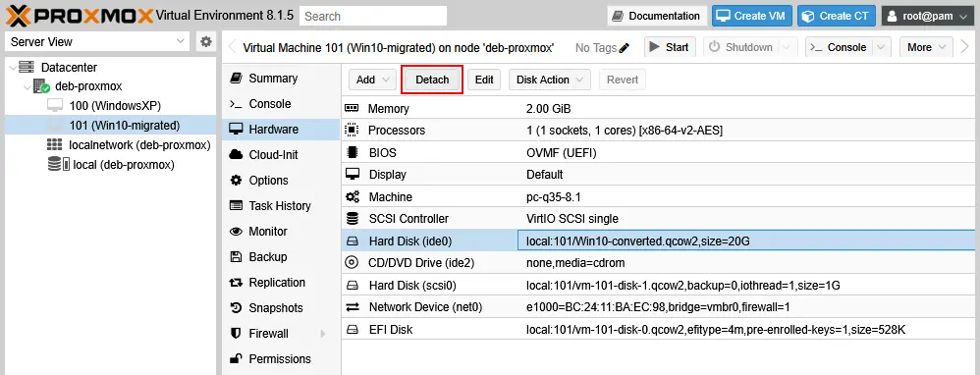Click the Documentation book icon
The width and height of the screenshot is (980, 375).
coord(619,16)
